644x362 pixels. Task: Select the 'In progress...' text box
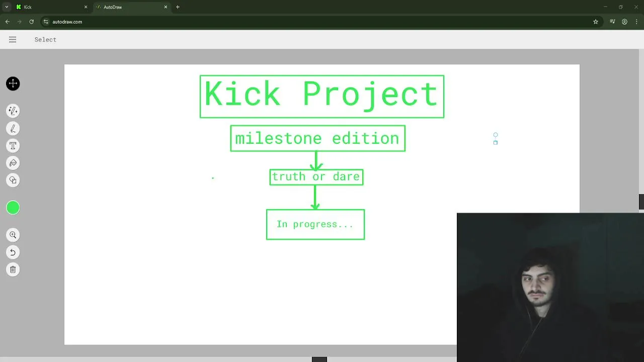point(315,224)
